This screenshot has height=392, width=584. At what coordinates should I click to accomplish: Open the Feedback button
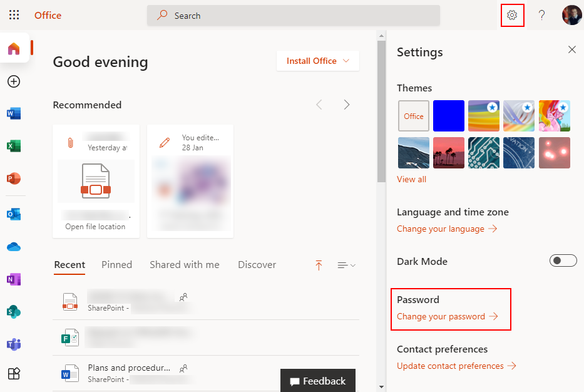[318, 381]
